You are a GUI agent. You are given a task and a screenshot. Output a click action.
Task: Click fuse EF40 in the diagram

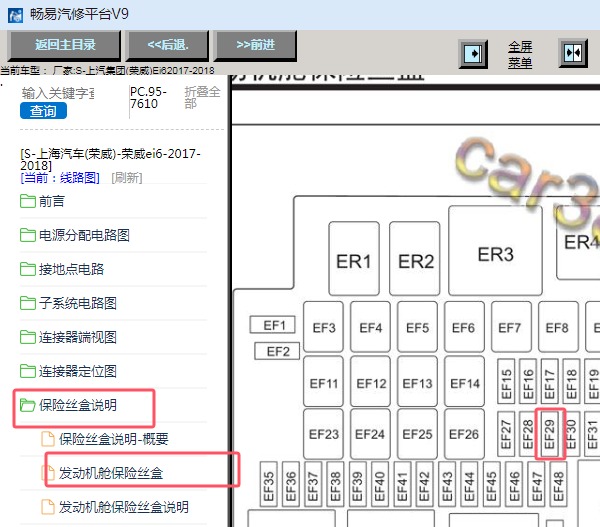(x=380, y=484)
